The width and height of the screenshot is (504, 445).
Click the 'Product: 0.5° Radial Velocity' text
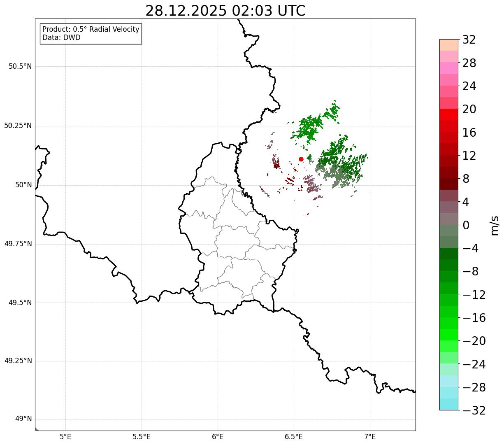coord(91,30)
